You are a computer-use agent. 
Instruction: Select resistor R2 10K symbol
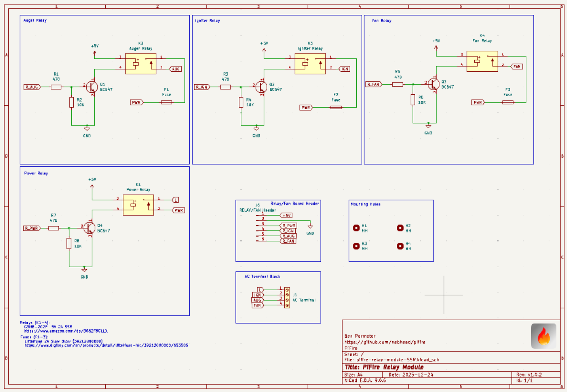(x=71, y=102)
